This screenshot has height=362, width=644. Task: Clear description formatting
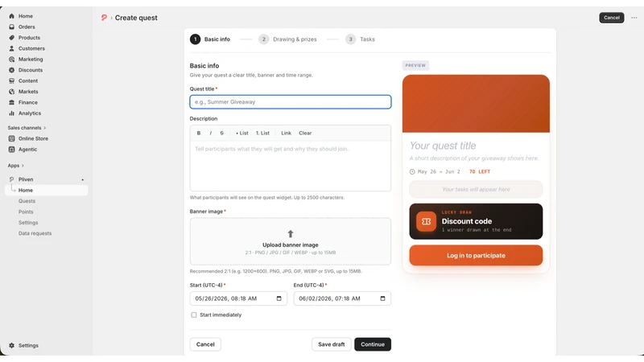pos(305,133)
